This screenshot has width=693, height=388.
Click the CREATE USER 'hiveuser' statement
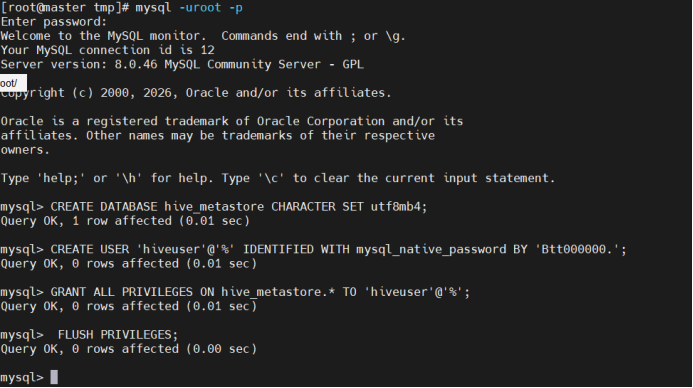tap(338, 250)
